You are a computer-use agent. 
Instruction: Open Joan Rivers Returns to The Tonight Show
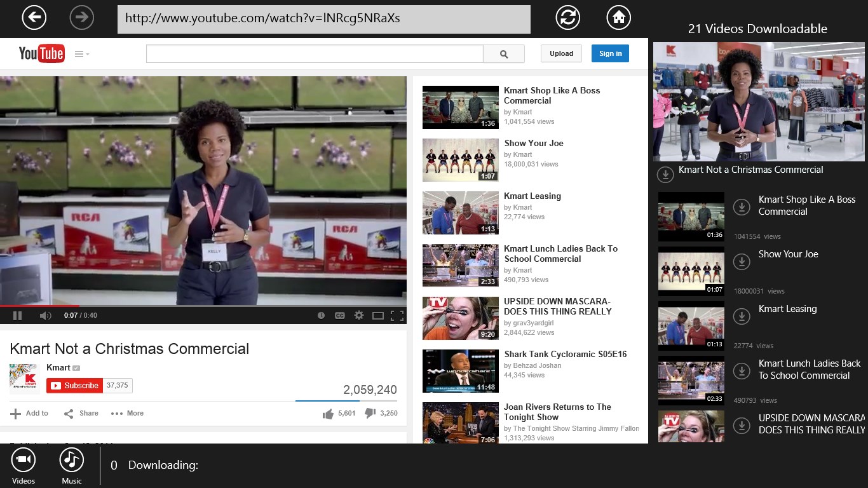(x=557, y=412)
